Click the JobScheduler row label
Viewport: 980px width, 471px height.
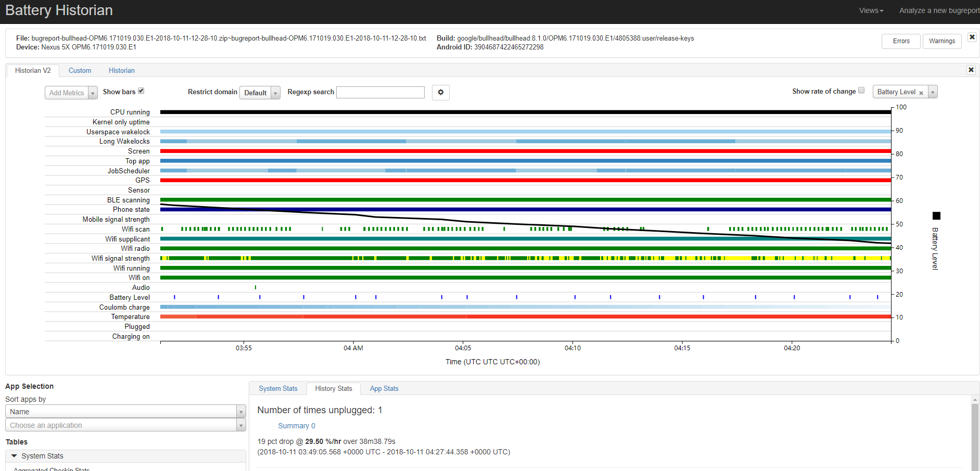pos(129,171)
